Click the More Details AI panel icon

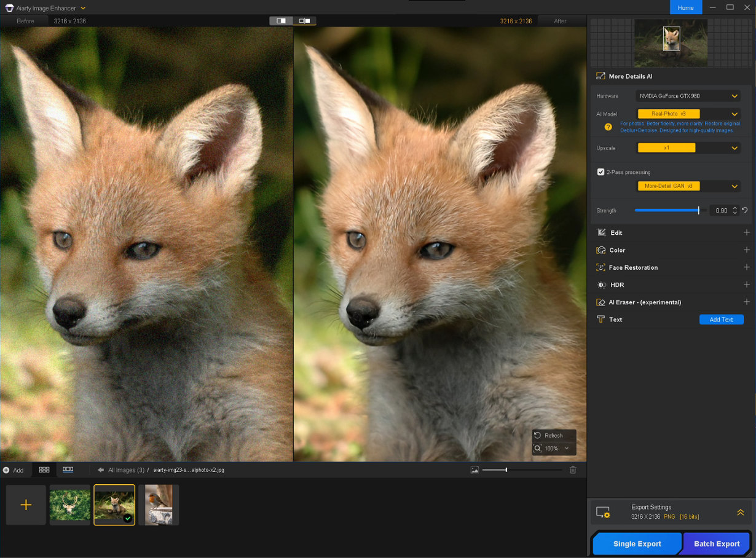[x=600, y=76]
